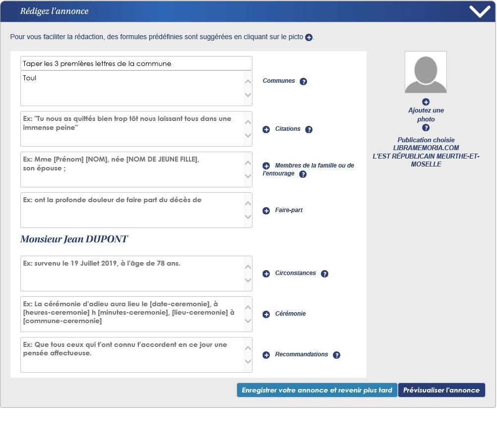Click the profile photo placeholder thumbnail

click(x=426, y=72)
